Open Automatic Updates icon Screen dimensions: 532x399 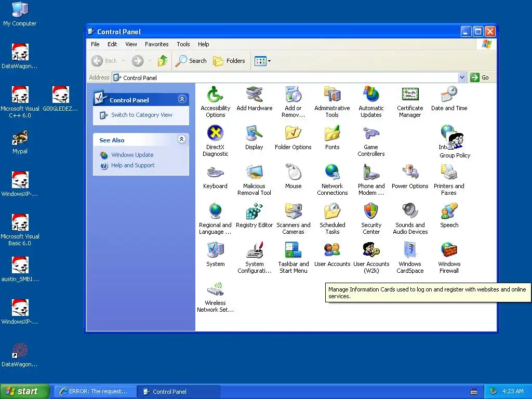pyautogui.click(x=371, y=95)
